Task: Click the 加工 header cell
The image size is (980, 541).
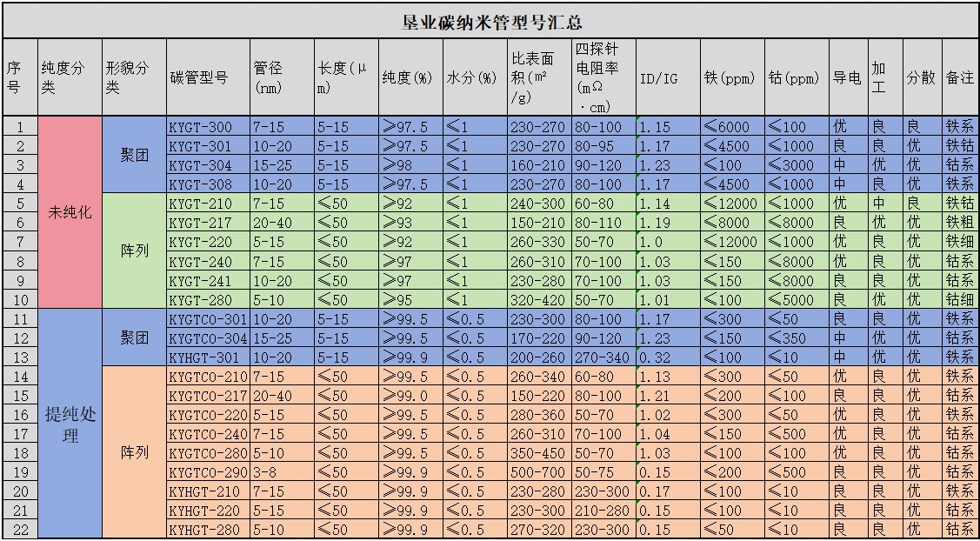Action: 885,77
